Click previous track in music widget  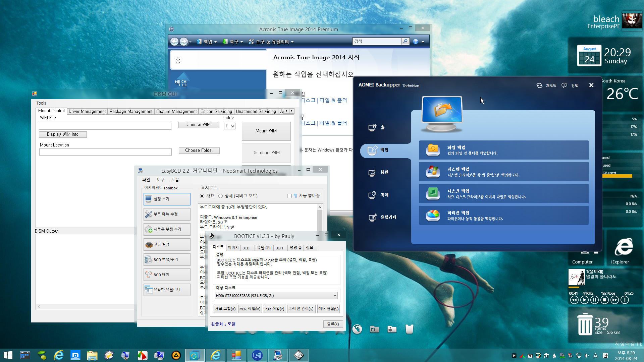[574, 300]
